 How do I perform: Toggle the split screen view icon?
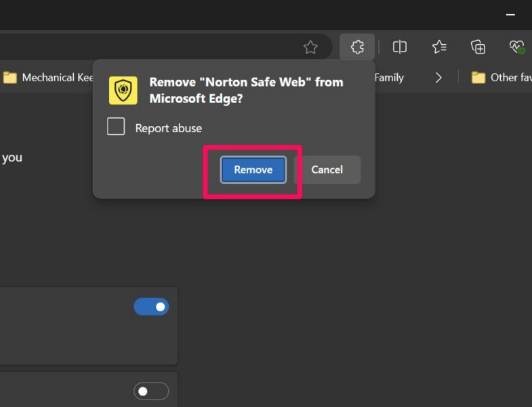400,47
